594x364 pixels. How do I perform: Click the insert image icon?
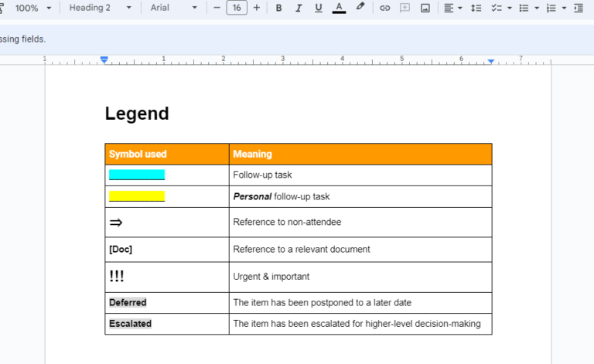425,8
